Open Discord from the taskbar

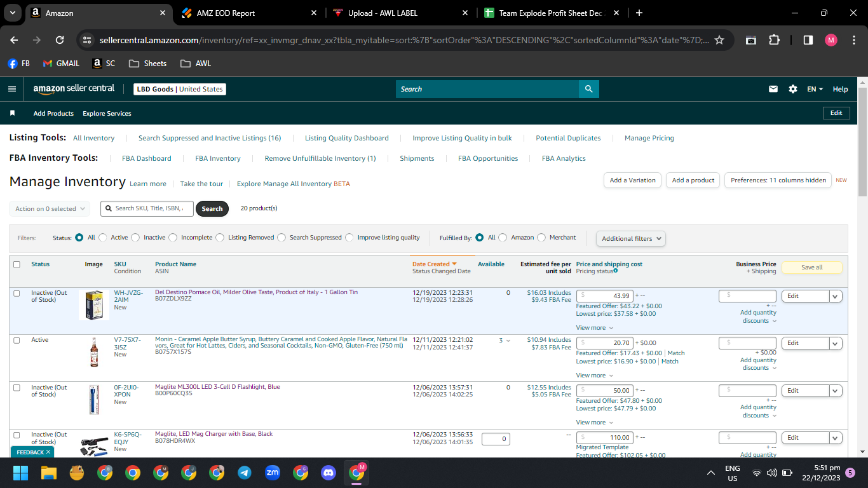pyautogui.click(x=329, y=473)
